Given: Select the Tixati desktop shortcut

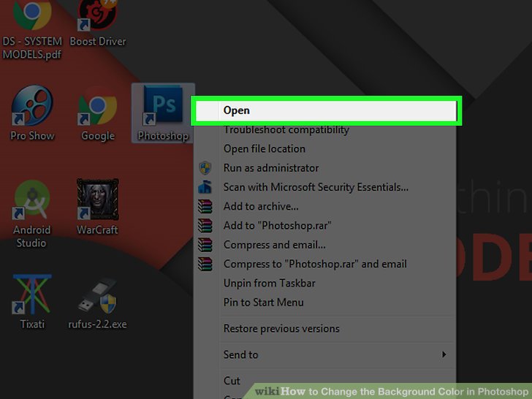Looking at the screenshot, I should (32, 302).
